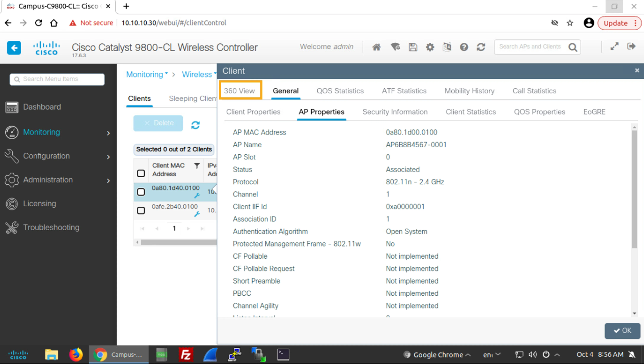Viewport: 644px width, 364px height.
Task: Click the blue refresh icon beside Delete
Action: click(x=195, y=125)
